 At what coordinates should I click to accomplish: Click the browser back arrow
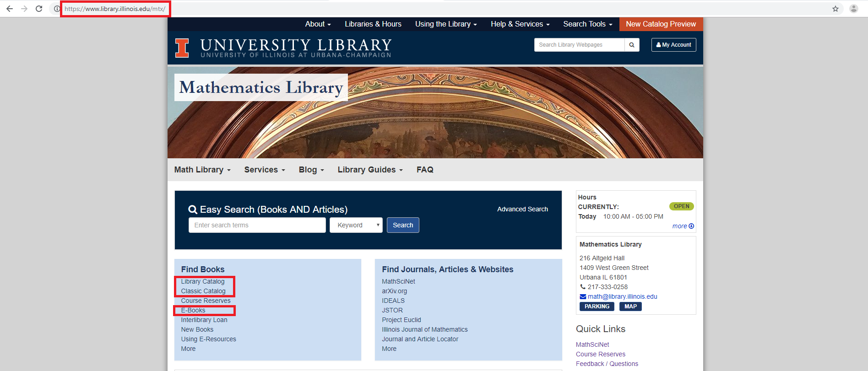tap(10, 9)
